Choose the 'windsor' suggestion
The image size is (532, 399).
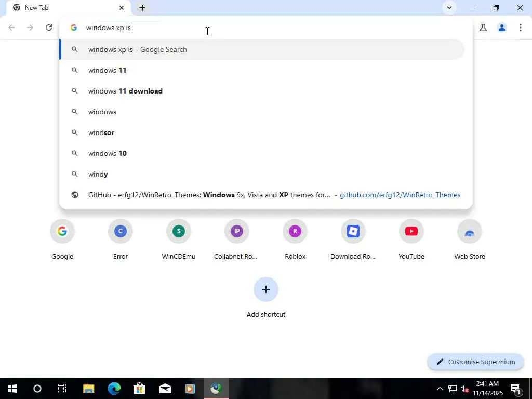pos(262,132)
